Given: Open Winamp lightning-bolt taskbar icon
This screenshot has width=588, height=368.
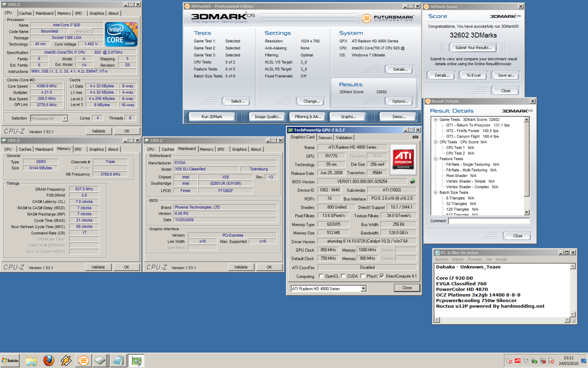Looking at the screenshot, I should pyautogui.click(x=66, y=361).
